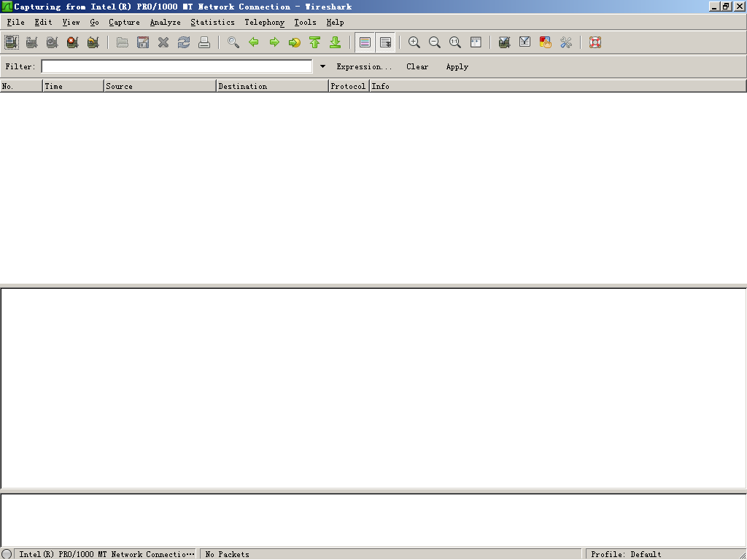Image resolution: width=747 pixels, height=560 pixels.
Task: Sort by the Time column header
Action: (74, 86)
